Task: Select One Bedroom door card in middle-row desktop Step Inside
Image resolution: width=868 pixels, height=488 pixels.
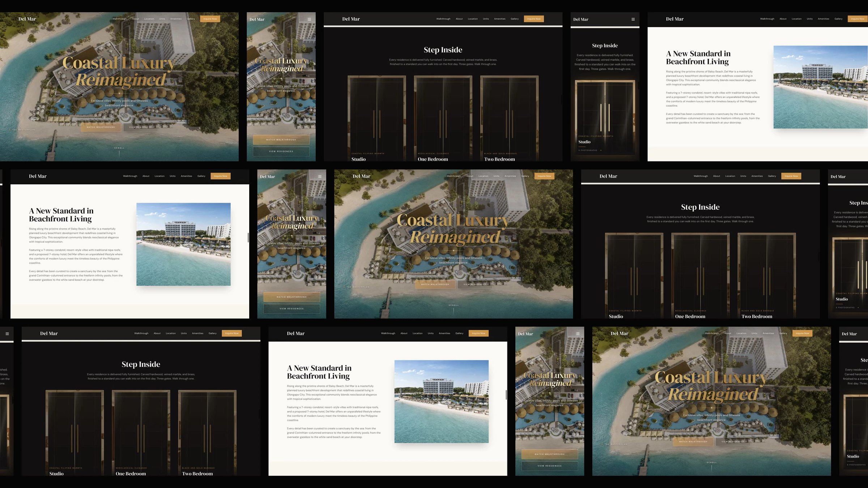Action: pyautogui.click(x=700, y=276)
